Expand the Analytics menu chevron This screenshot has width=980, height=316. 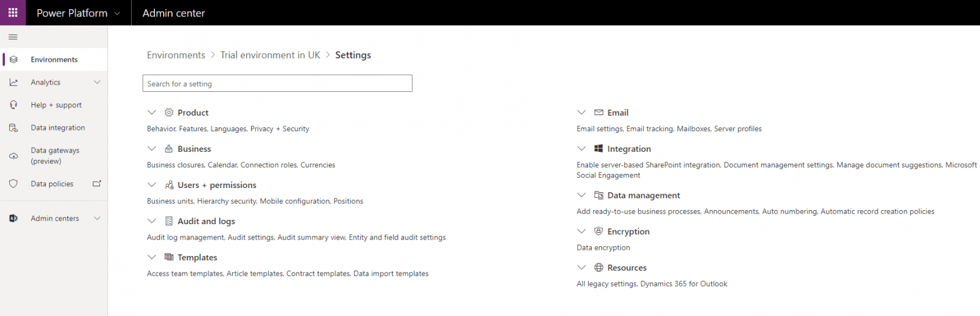(x=97, y=82)
